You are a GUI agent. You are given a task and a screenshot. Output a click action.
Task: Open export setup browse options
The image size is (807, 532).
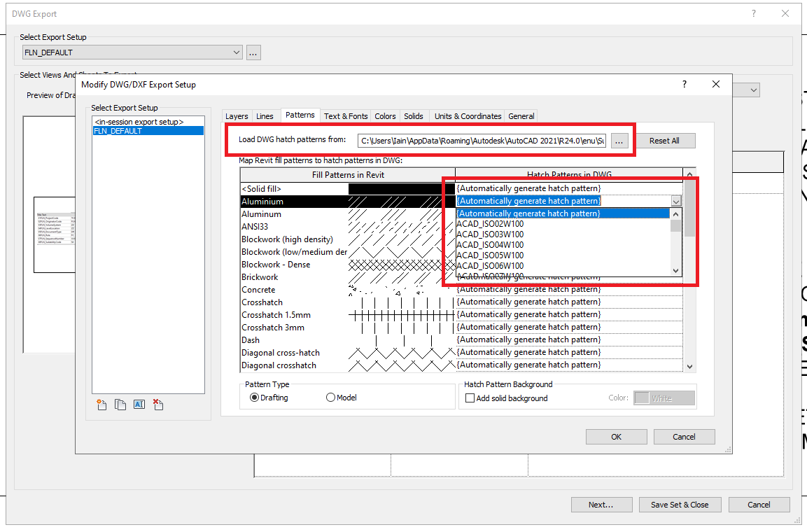pyautogui.click(x=253, y=52)
